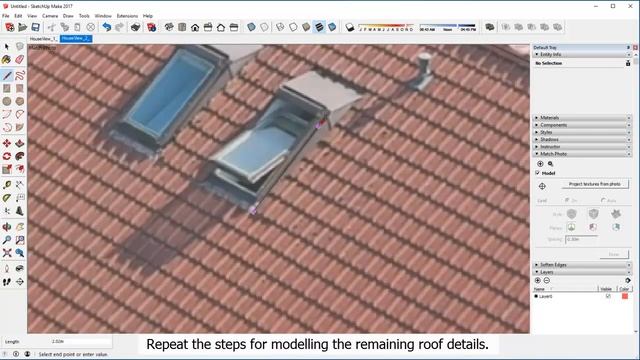Select the Walk footprints tool
The height and width of the screenshot is (360, 640).
(x=7, y=282)
